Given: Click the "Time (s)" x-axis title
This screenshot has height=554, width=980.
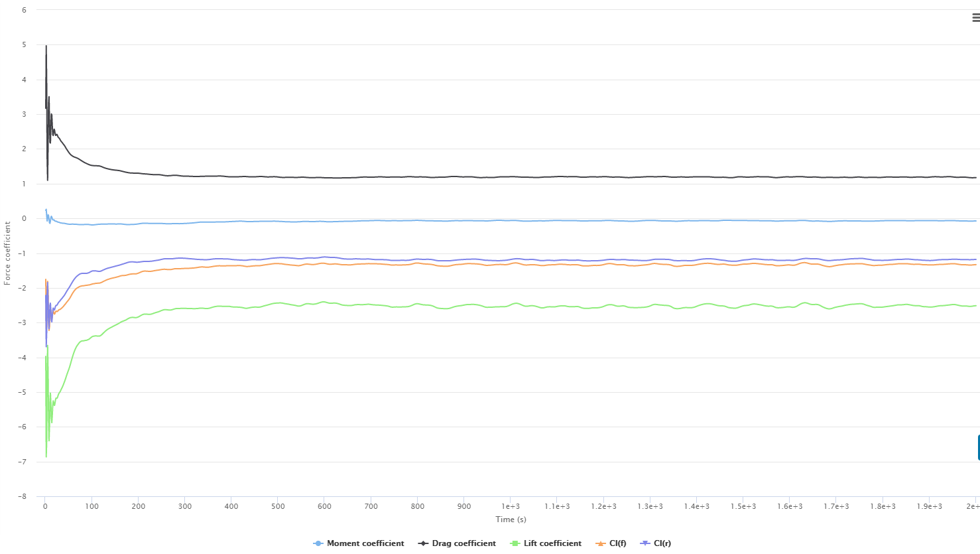Looking at the screenshot, I should tap(511, 519).
